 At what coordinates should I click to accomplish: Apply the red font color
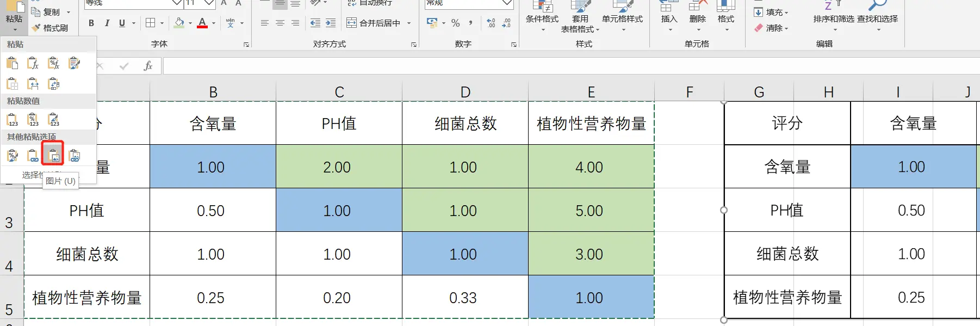pos(202,23)
